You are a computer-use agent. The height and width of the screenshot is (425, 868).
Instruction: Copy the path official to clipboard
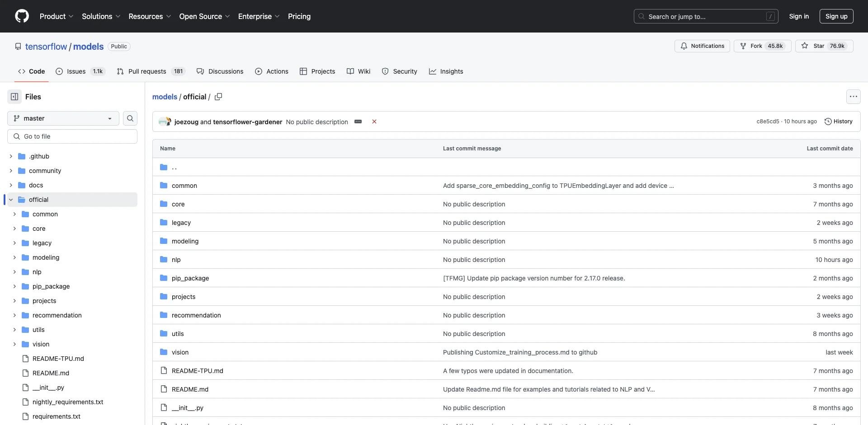218,97
